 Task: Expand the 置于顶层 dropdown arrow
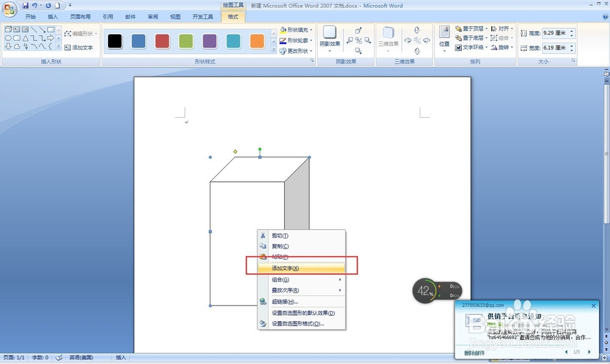click(486, 29)
